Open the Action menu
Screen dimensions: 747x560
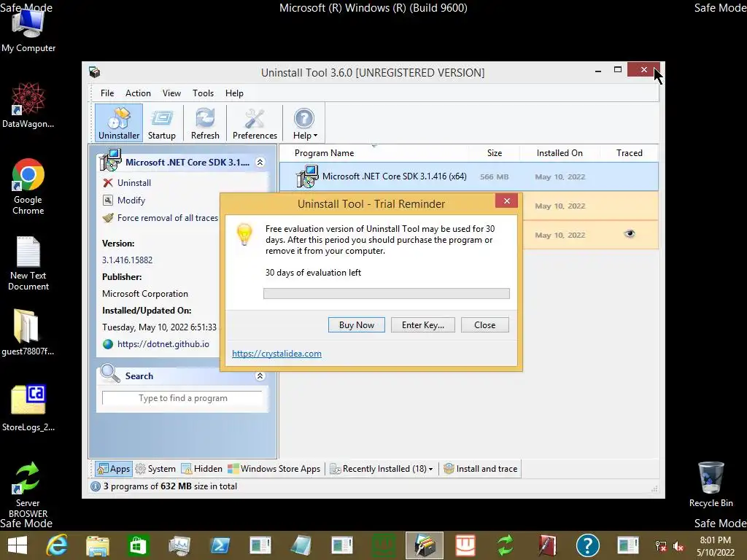pyautogui.click(x=138, y=93)
